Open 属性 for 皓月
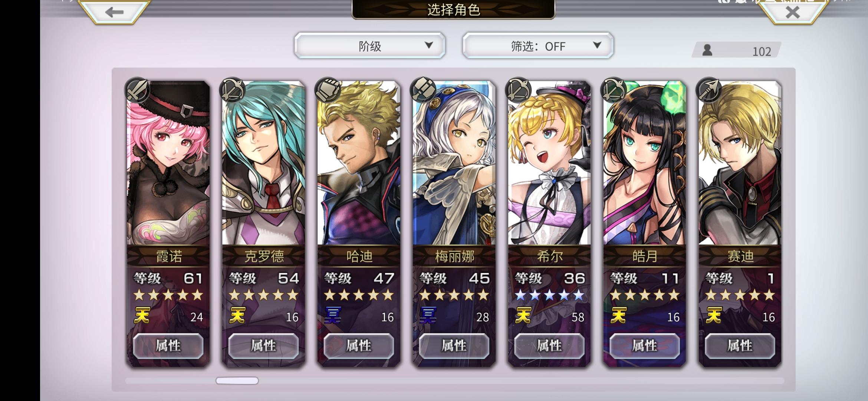 (645, 346)
